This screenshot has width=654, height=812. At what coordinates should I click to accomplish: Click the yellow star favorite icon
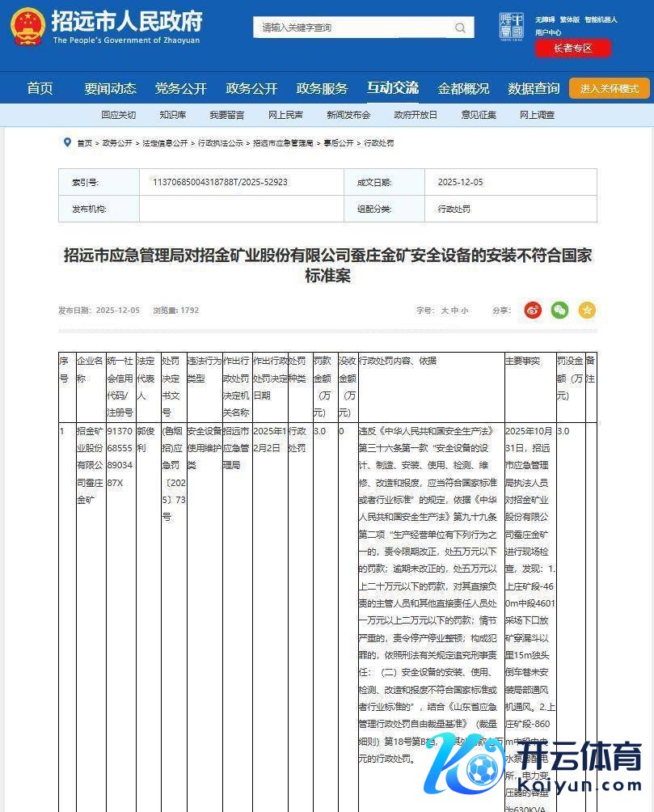[587, 310]
